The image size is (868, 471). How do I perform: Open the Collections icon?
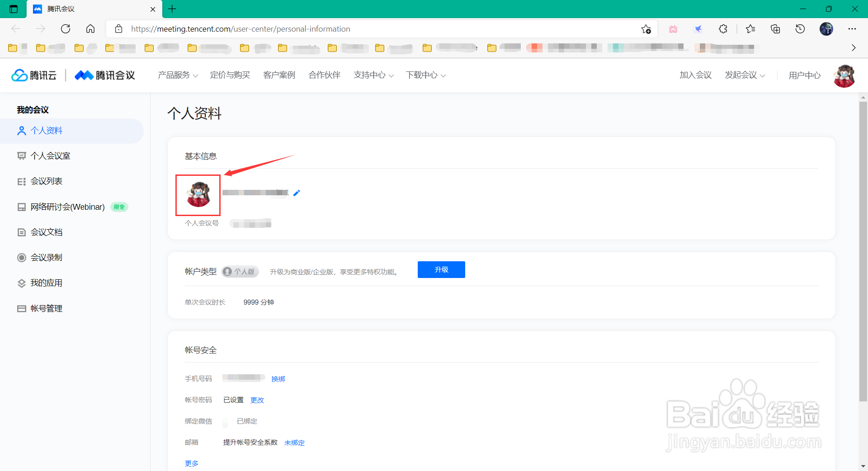(x=775, y=29)
